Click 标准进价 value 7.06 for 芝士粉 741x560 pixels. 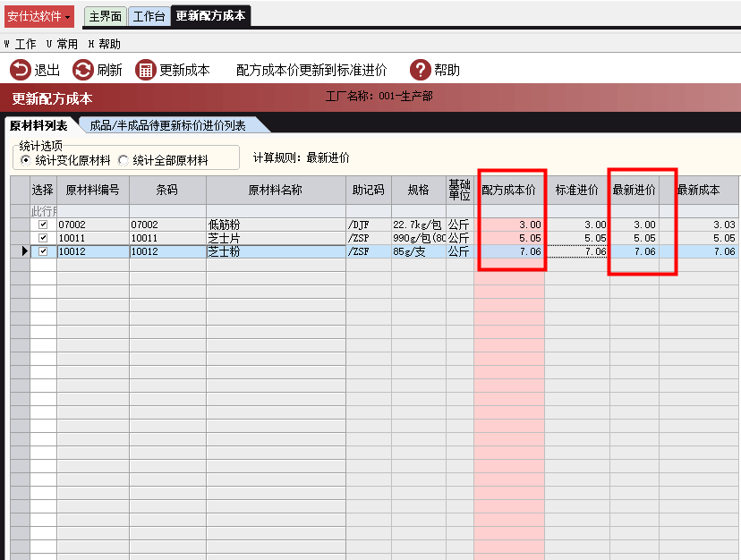tap(577, 251)
